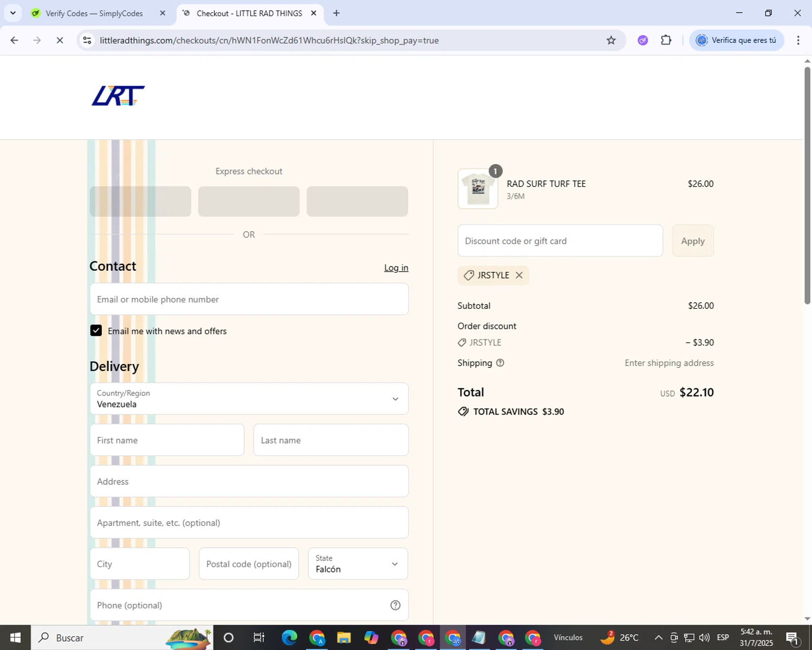Open the notepad app on the taskbar

(x=479, y=638)
